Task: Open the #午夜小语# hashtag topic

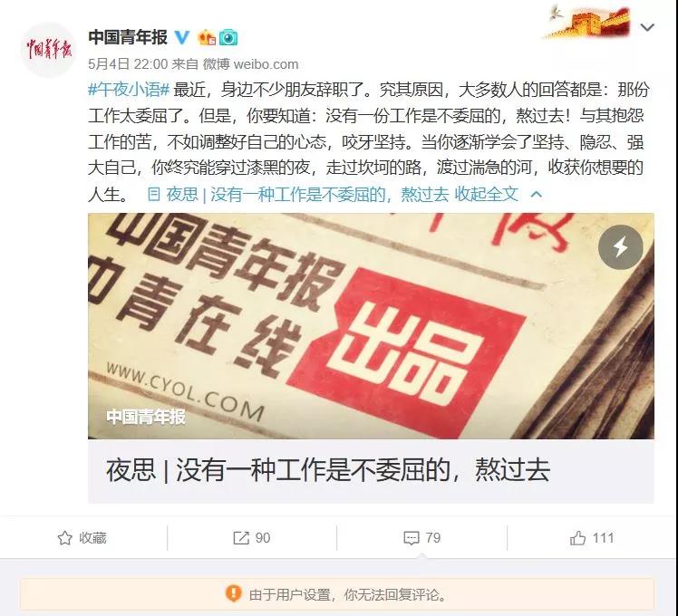Action: click(129, 90)
